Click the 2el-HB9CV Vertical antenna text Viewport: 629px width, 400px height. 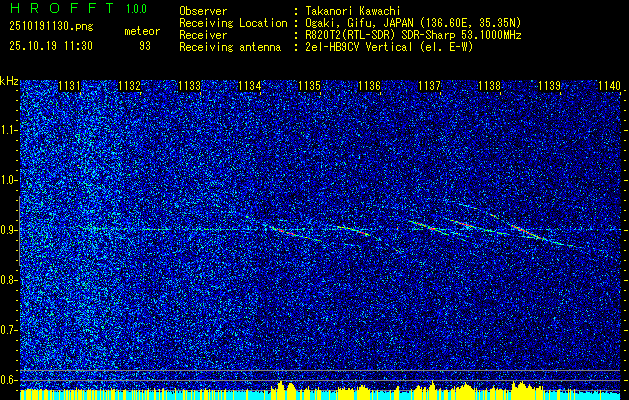[389, 47]
